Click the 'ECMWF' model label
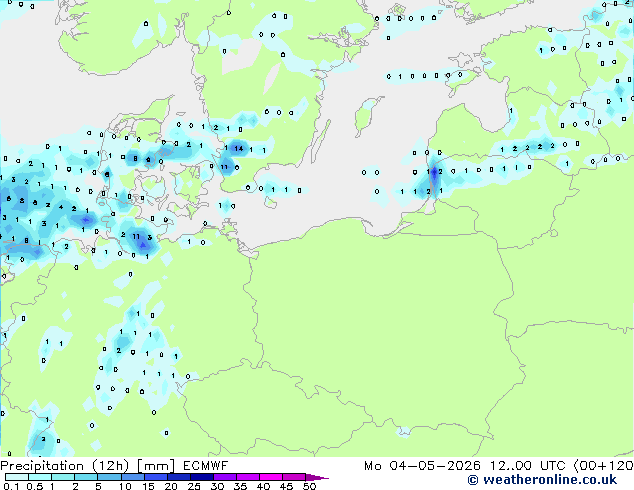The height and width of the screenshot is (490, 634). pos(205,466)
